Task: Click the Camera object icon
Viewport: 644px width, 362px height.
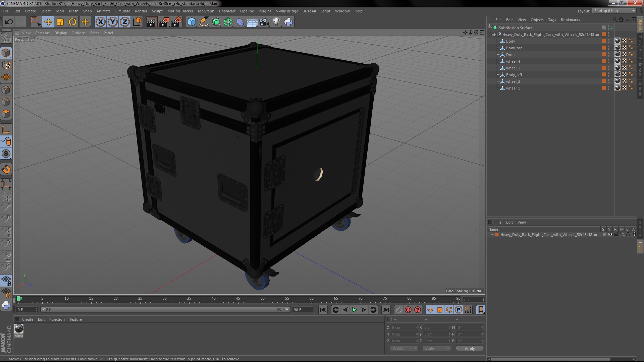Action: point(264,22)
